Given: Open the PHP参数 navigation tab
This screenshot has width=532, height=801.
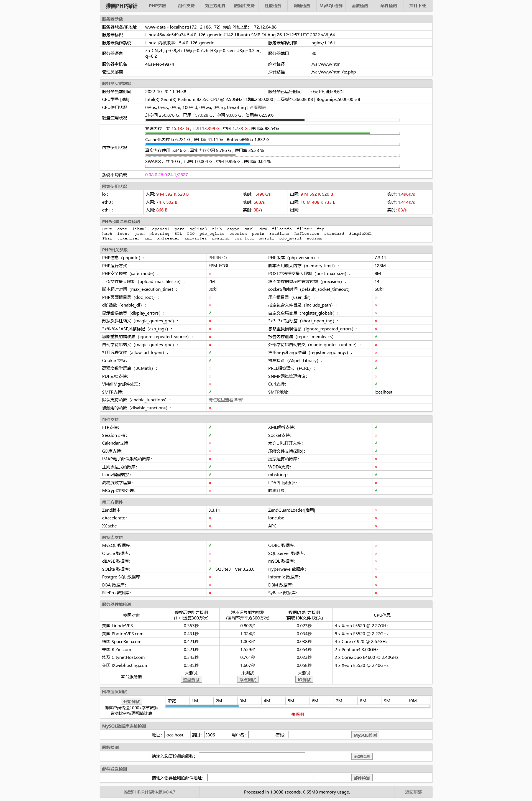Looking at the screenshot, I should coord(157,6).
